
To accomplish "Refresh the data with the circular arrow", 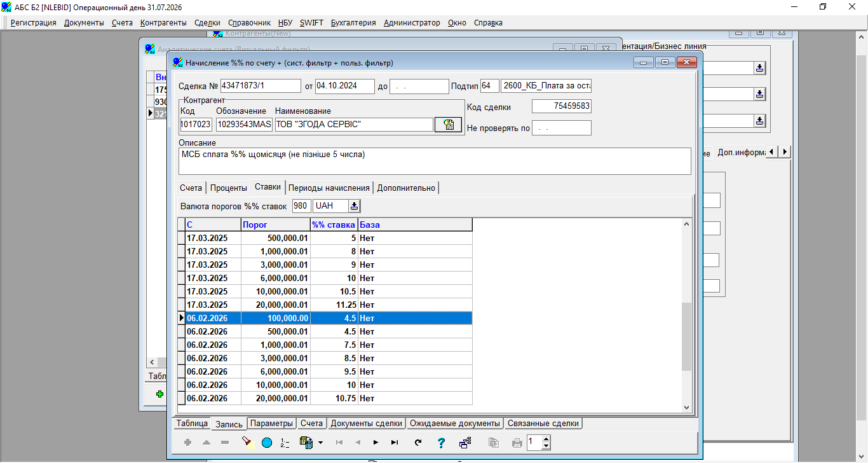I will [x=418, y=443].
